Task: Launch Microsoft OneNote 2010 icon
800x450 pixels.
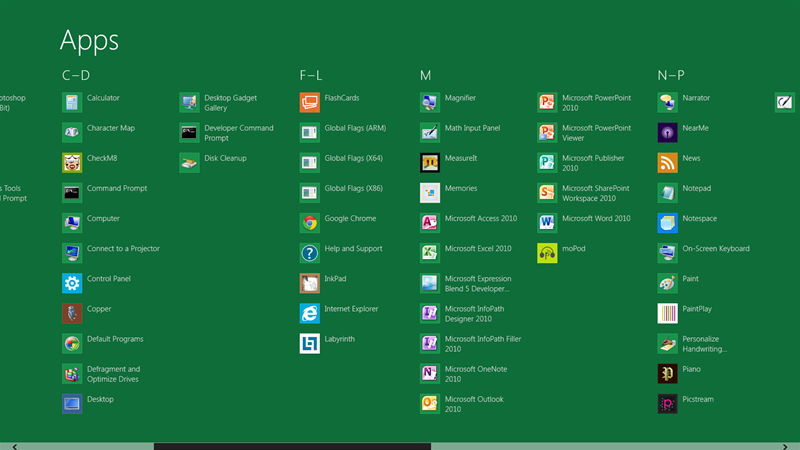Action: coord(430,373)
